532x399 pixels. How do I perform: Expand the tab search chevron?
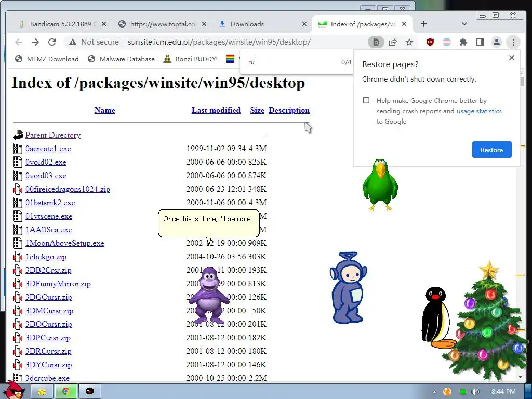tap(464, 24)
